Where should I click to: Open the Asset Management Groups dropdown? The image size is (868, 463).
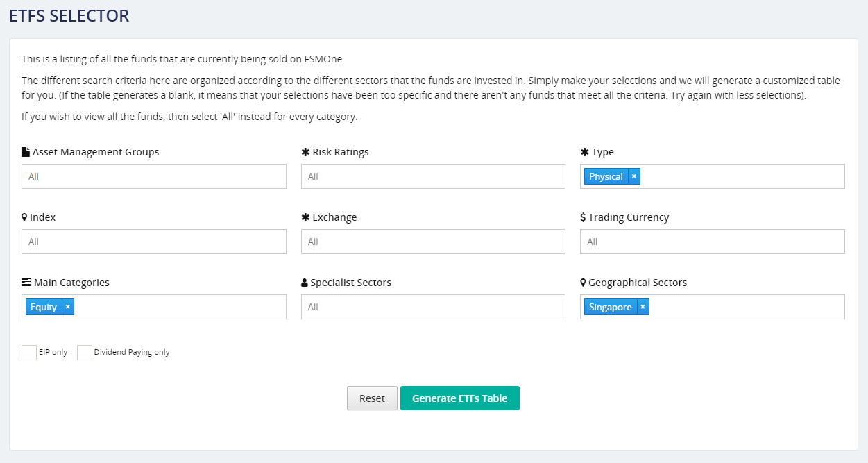pos(154,176)
